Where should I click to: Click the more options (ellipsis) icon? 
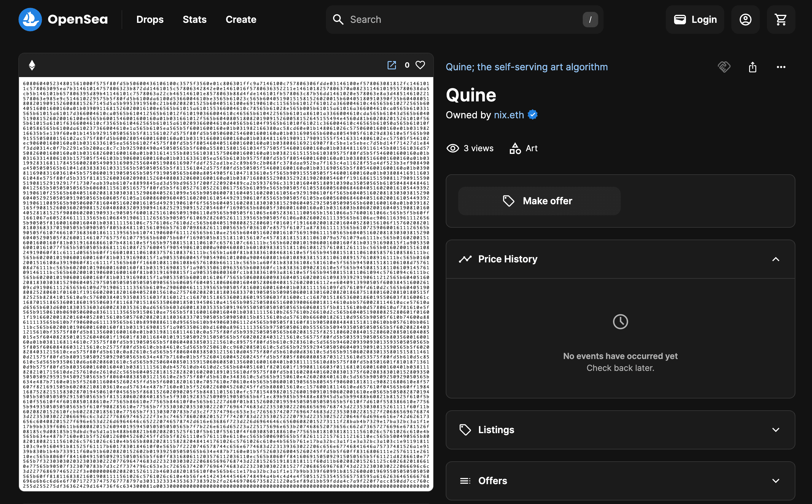(781, 67)
